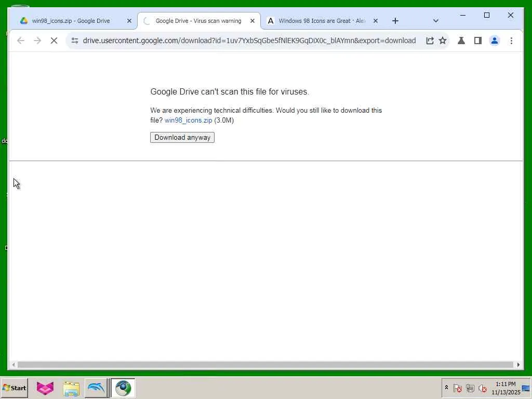532x399 pixels.
Task: Share this page icon
Action: point(430,41)
